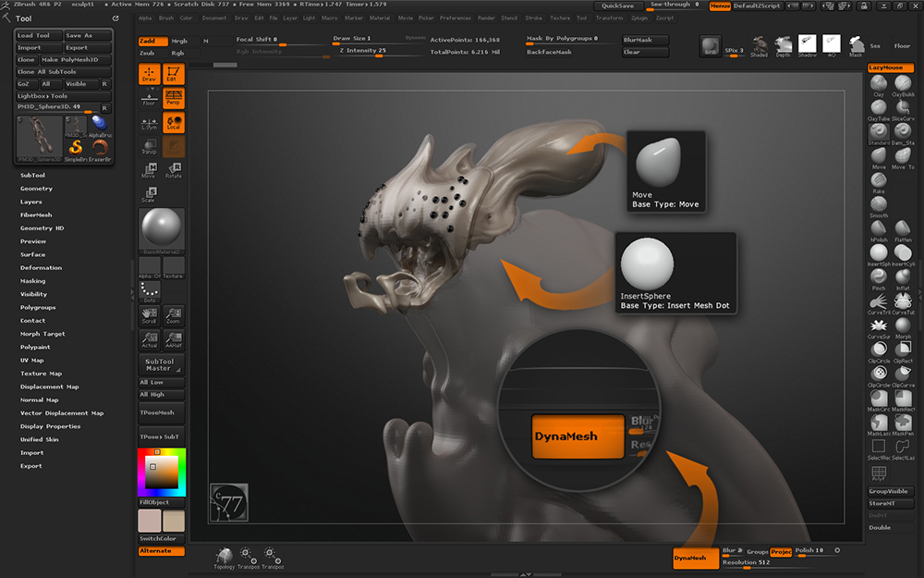Select the ClayBuildup brush
This screenshot has width=924, height=578.
[903, 83]
